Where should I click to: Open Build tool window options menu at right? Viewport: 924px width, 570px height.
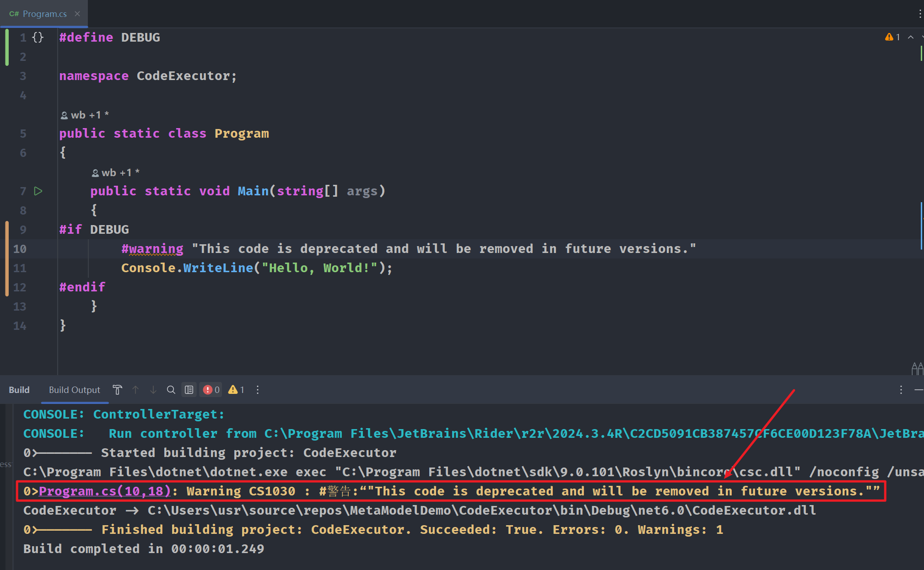(x=901, y=390)
